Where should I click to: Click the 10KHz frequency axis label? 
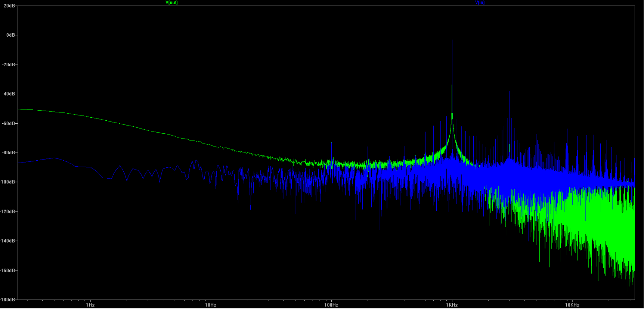(572, 305)
